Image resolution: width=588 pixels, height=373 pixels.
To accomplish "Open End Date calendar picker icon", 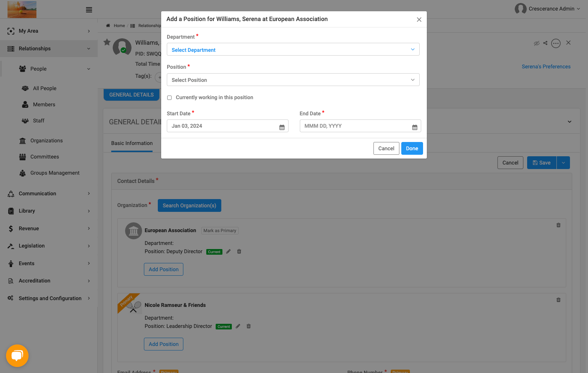I will click(415, 127).
